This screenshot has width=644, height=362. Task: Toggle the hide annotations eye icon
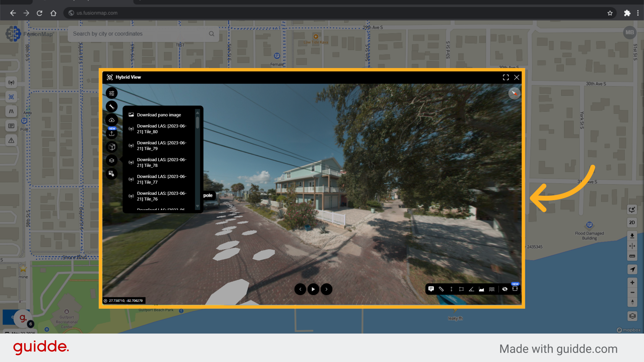[505, 289]
